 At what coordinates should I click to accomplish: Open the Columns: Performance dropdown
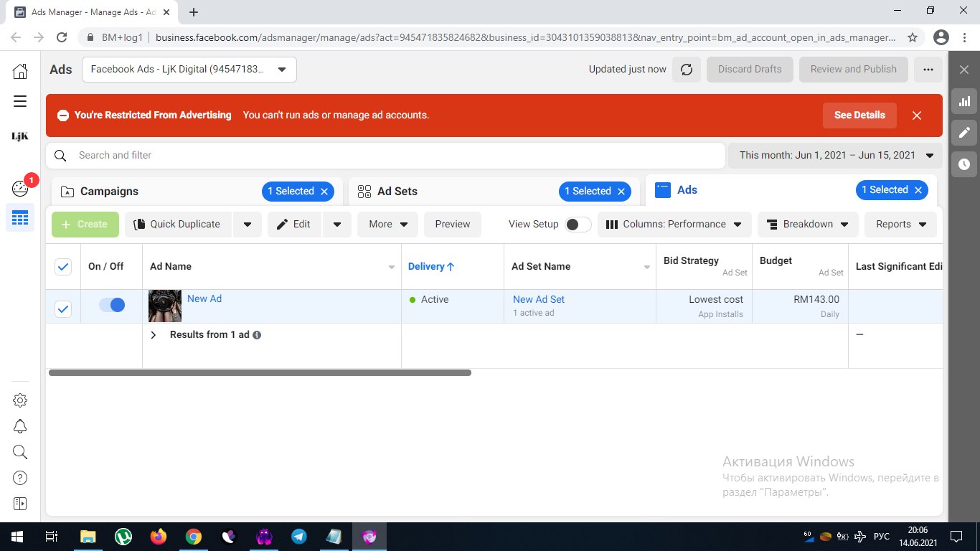tap(674, 225)
